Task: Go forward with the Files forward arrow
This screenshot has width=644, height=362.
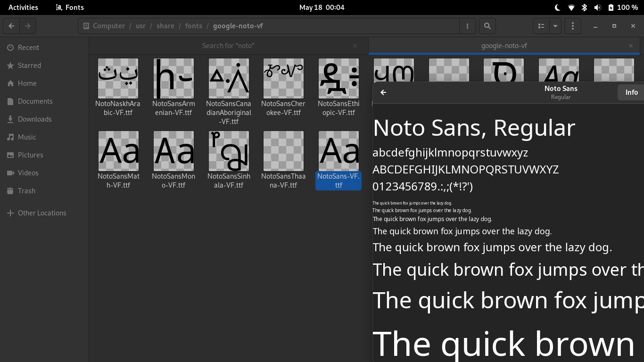Action: [28, 26]
